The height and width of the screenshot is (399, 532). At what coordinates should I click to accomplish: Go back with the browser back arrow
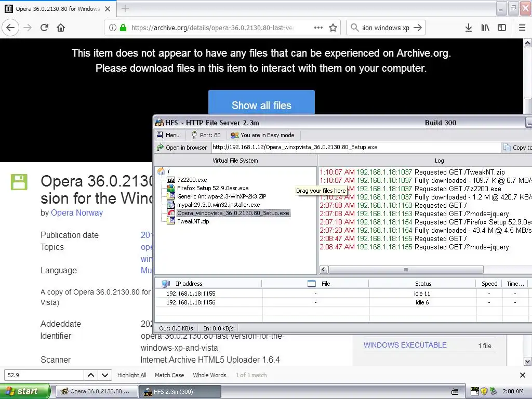point(10,28)
